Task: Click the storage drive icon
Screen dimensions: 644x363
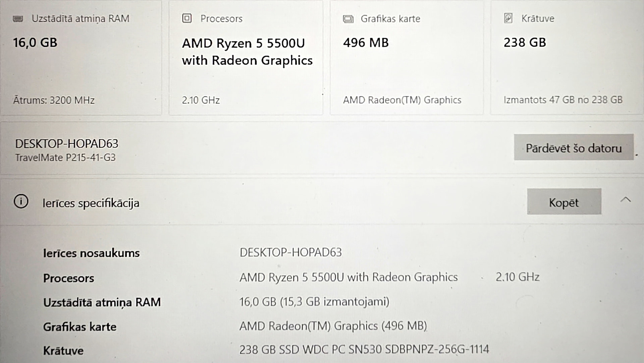Action: coord(508,18)
